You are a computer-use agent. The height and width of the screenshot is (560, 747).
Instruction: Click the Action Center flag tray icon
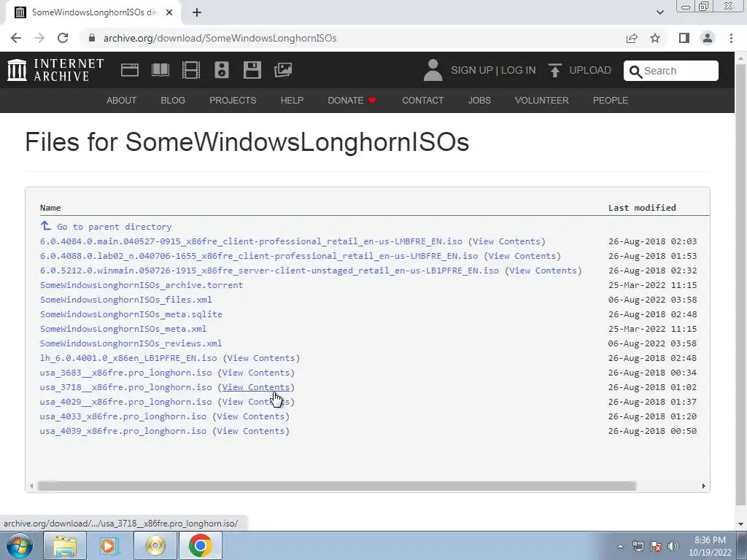coord(656,546)
